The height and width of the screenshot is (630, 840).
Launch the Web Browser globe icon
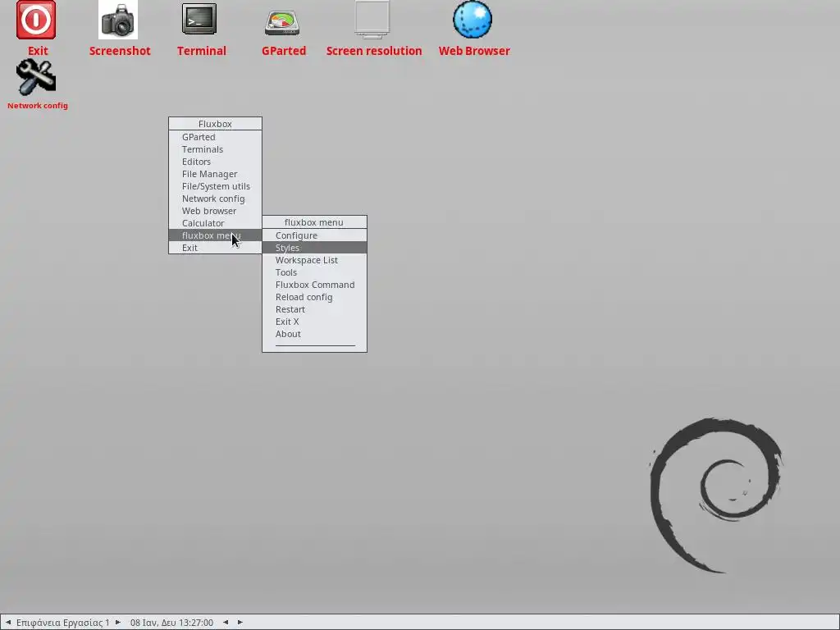pyautogui.click(x=472, y=20)
